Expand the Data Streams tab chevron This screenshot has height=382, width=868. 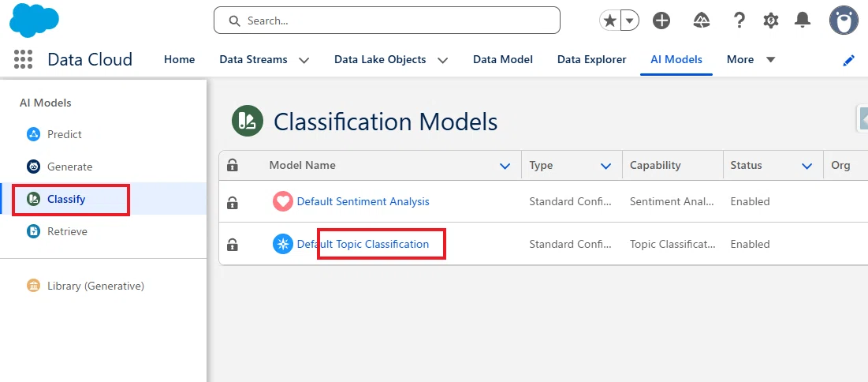[304, 60]
